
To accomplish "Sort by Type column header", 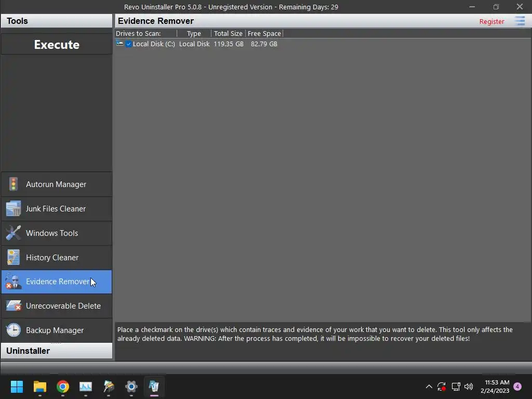I will (194, 34).
